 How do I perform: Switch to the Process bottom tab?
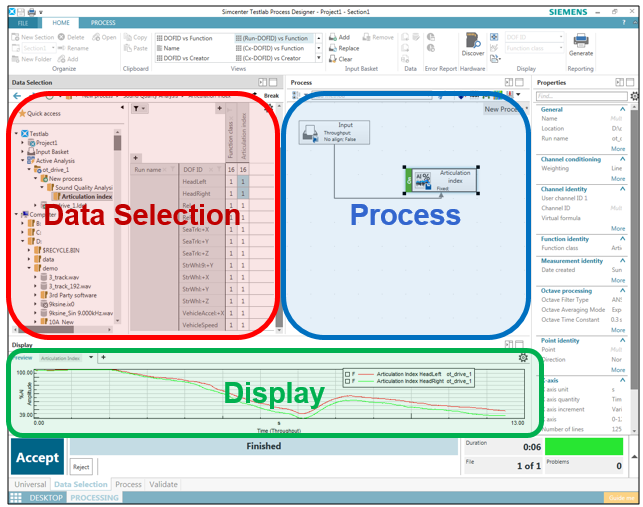pyautogui.click(x=128, y=484)
